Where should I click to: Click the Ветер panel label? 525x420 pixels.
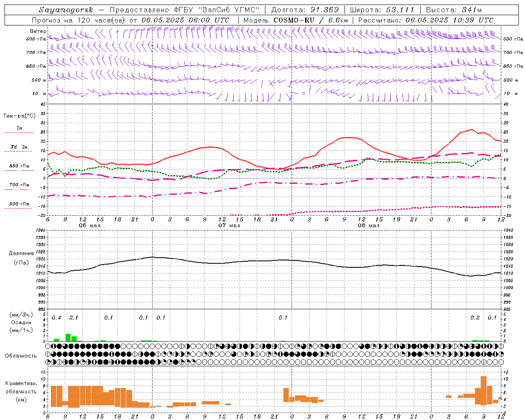38,31
